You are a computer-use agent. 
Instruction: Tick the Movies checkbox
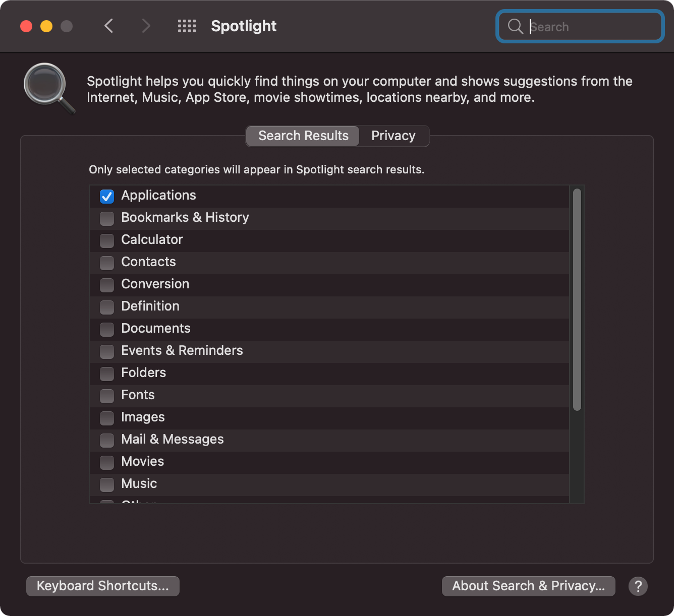(107, 462)
